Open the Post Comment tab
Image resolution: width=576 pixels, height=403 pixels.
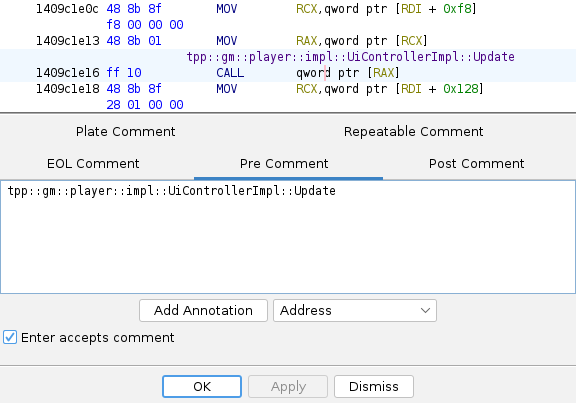476,163
